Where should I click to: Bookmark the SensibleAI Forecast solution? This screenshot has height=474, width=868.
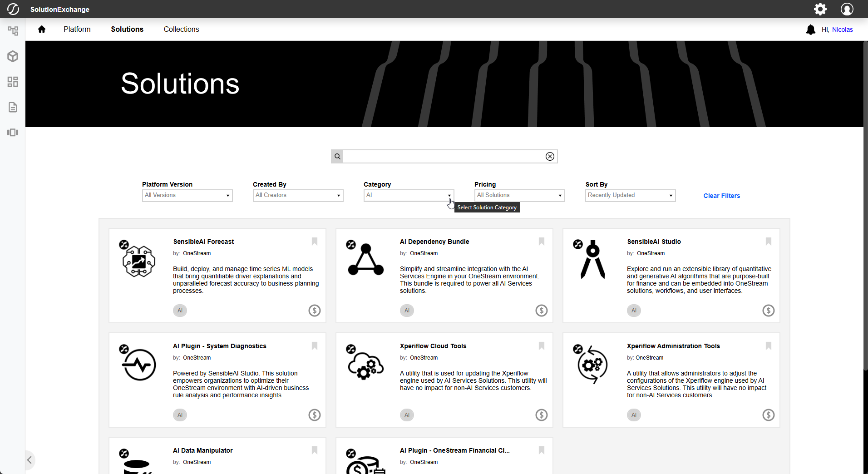coord(314,242)
